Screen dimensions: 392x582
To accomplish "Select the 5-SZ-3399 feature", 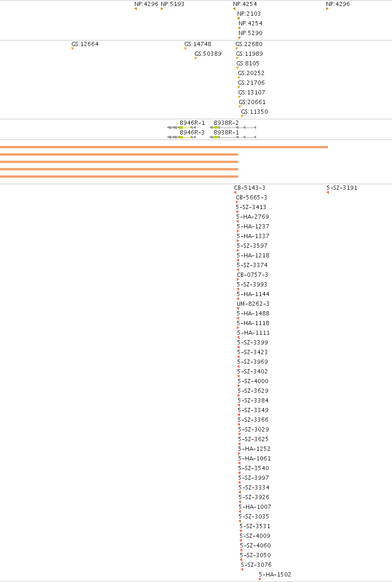I will pyautogui.click(x=252, y=343).
